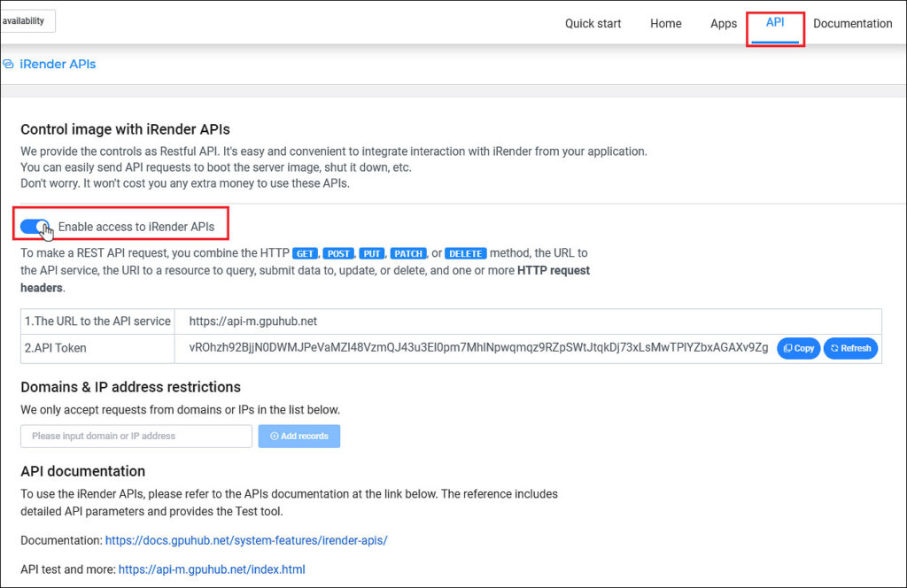Open the Documentation tab

point(853,24)
